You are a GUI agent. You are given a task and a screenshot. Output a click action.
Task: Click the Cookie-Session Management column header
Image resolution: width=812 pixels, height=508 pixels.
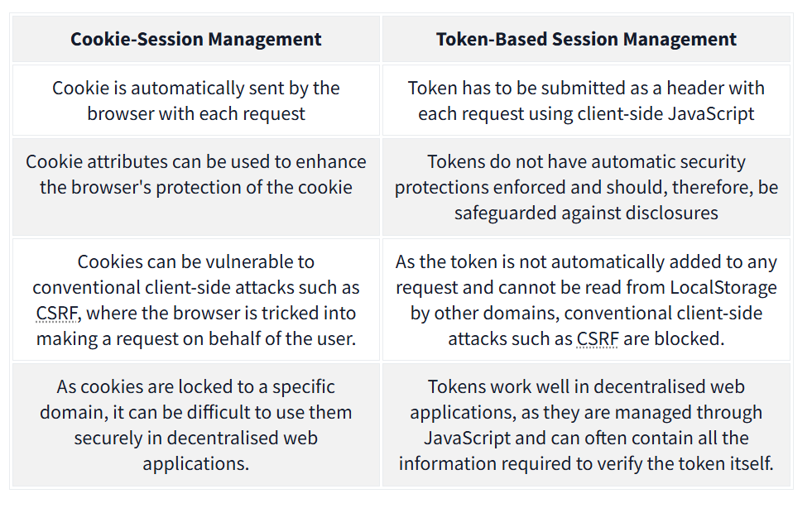click(195, 40)
